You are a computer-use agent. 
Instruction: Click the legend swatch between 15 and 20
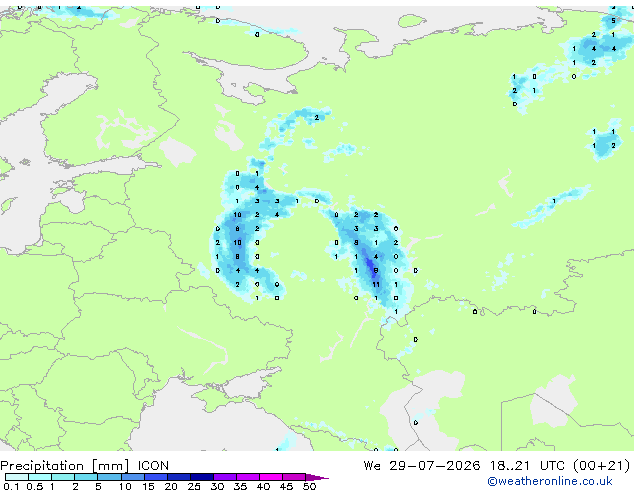(x=156, y=477)
